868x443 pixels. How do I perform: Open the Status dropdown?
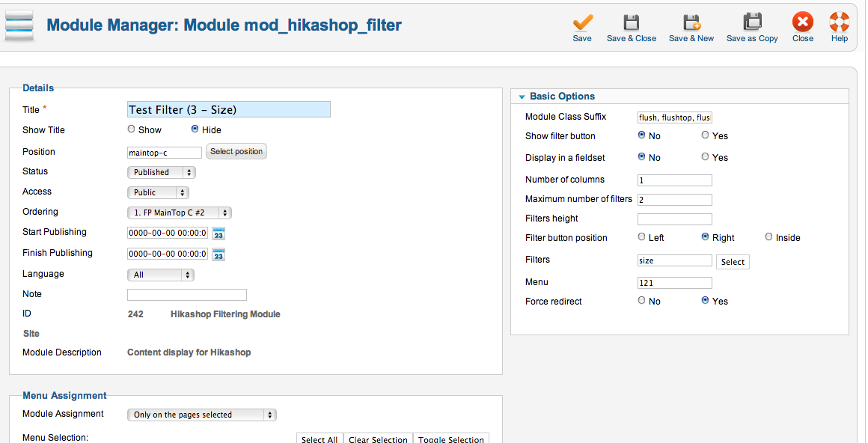coord(162,172)
